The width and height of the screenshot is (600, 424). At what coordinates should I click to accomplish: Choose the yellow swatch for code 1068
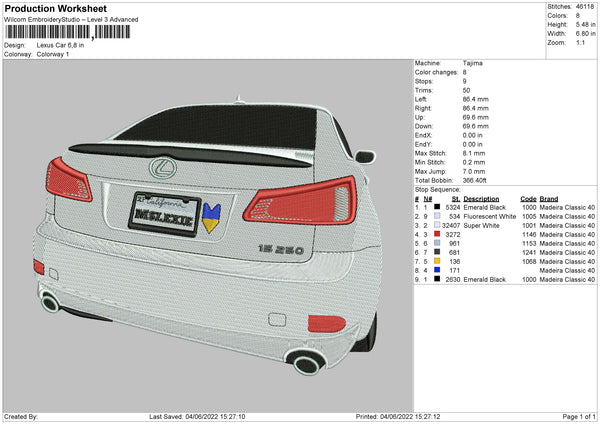click(437, 261)
